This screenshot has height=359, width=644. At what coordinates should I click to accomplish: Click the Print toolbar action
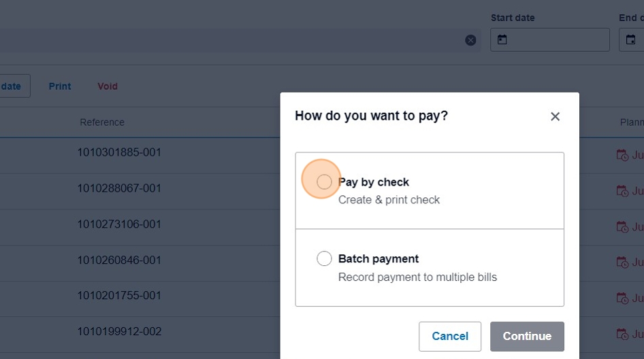(60, 86)
